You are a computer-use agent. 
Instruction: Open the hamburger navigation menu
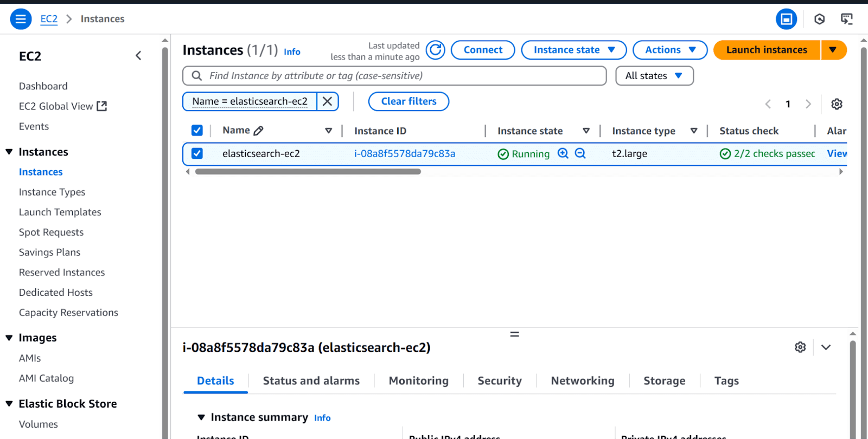point(21,19)
